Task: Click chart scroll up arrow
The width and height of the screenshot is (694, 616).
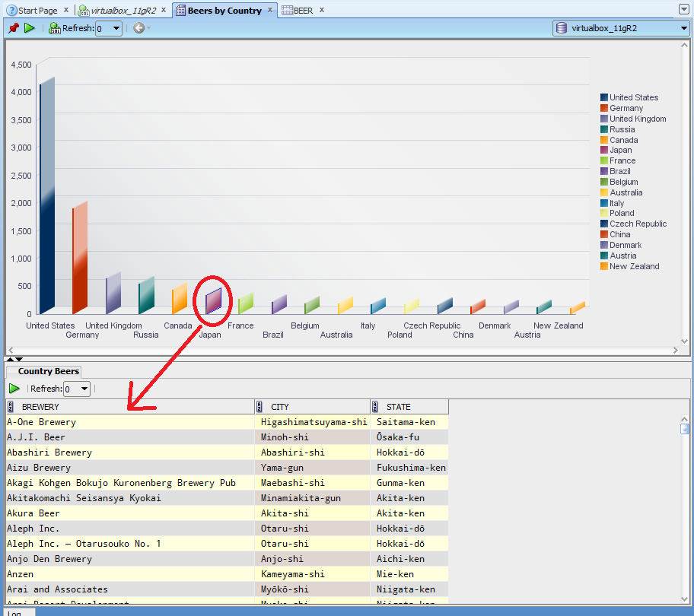Action: point(684,45)
